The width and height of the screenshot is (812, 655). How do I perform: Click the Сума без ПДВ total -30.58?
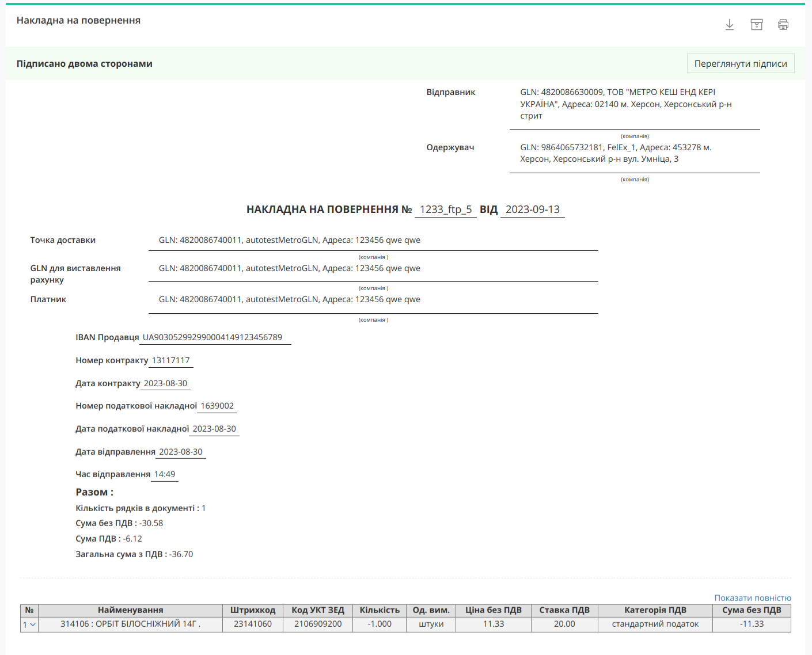coord(151,523)
